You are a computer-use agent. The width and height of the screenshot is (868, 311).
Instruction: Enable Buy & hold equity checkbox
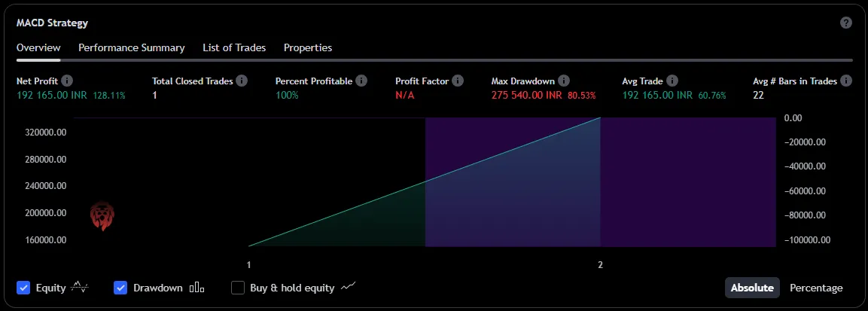tap(238, 288)
